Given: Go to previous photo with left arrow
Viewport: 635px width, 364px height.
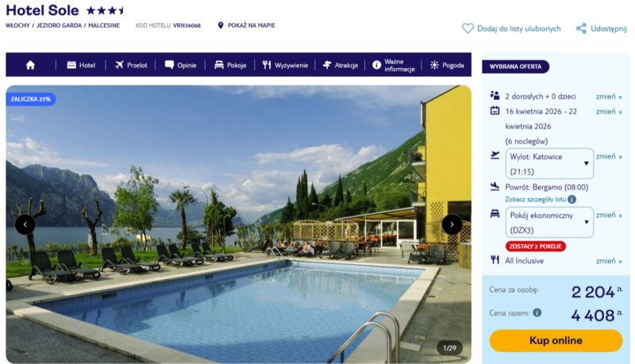Looking at the screenshot, I should coord(25,224).
